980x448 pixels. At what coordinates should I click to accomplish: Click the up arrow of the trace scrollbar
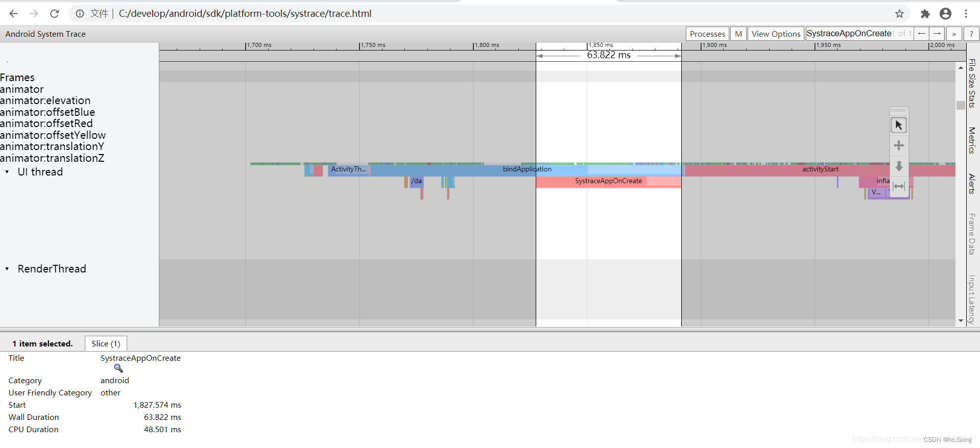pyautogui.click(x=961, y=67)
